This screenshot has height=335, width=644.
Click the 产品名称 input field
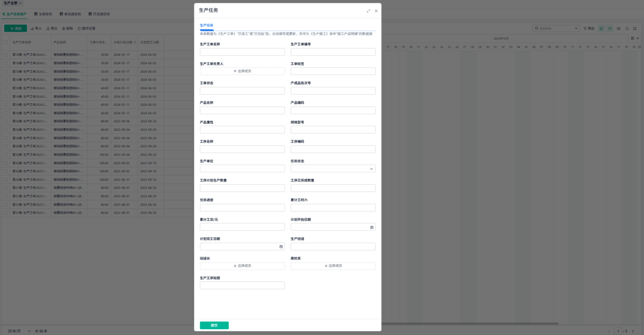click(242, 110)
